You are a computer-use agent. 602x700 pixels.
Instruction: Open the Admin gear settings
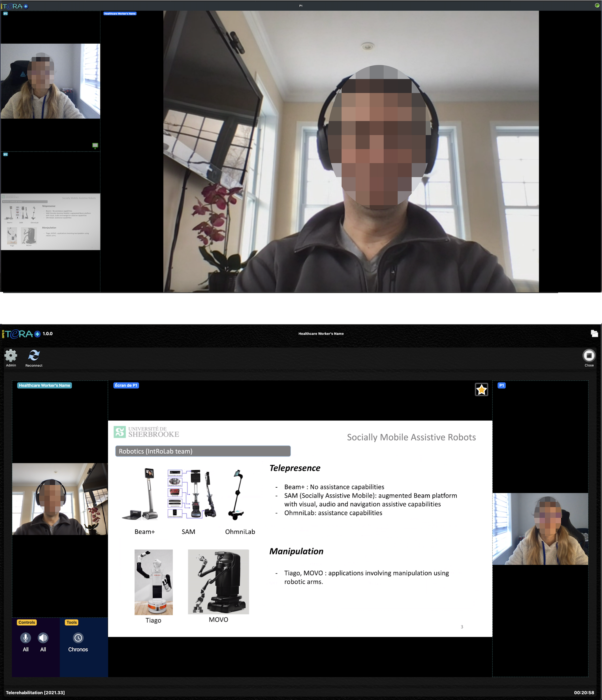[11, 355]
